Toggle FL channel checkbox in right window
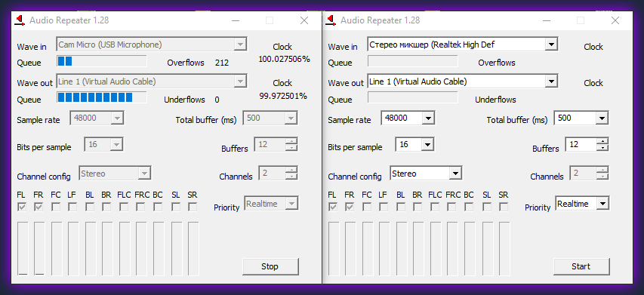 point(333,207)
